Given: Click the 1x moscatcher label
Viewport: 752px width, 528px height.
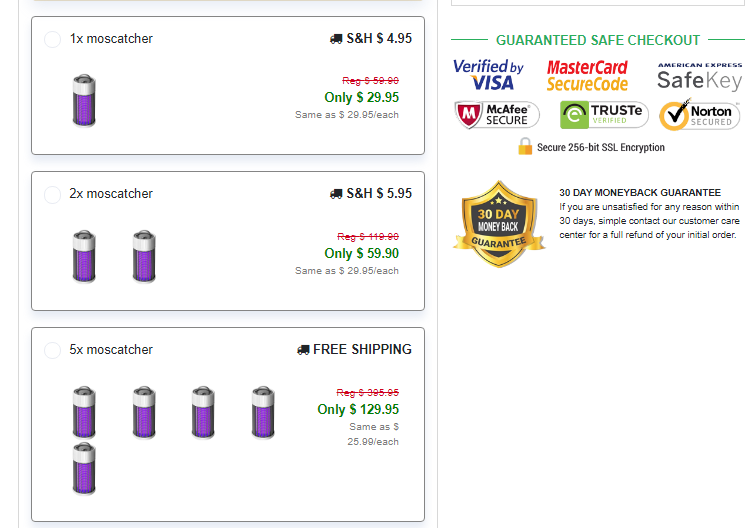Looking at the screenshot, I should (111, 38).
